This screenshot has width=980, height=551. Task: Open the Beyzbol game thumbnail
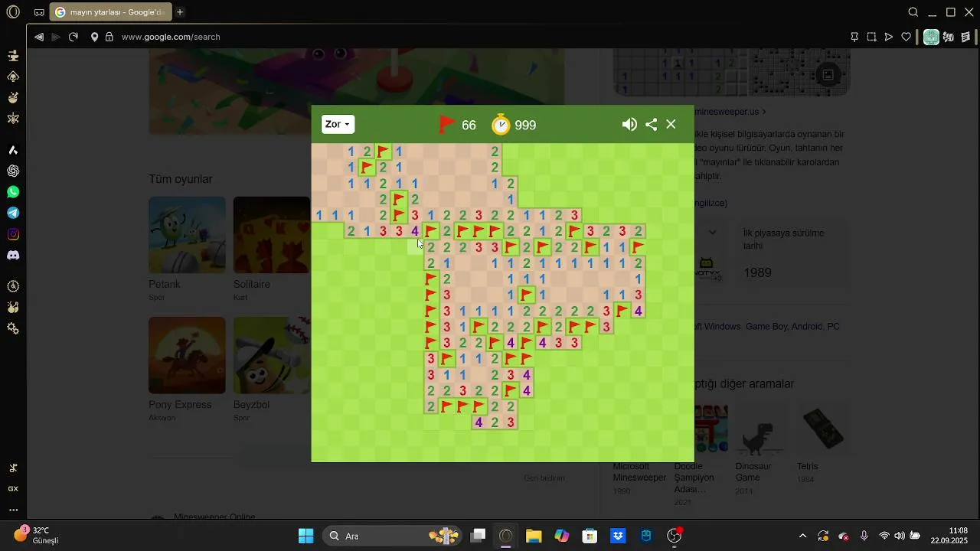[x=271, y=355]
